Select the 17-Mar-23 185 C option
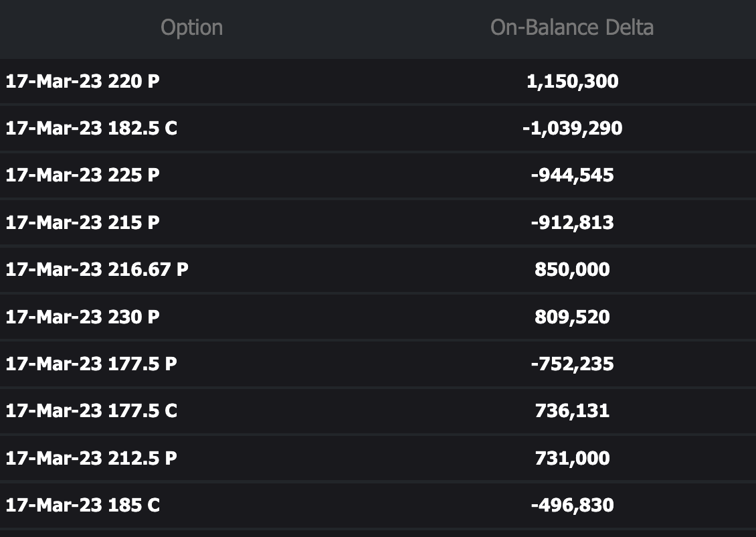The height and width of the screenshot is (537, 756). pyautogui.click(x=83, y=505)
